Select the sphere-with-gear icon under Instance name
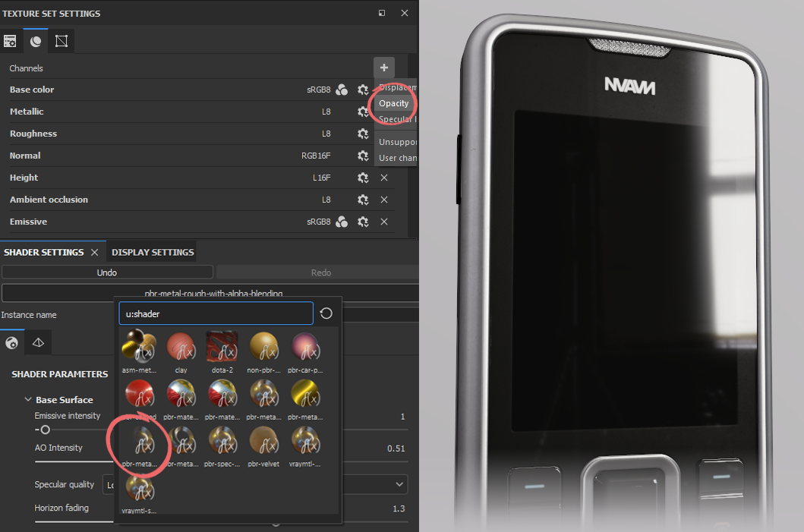 click(x=12, y=343)
